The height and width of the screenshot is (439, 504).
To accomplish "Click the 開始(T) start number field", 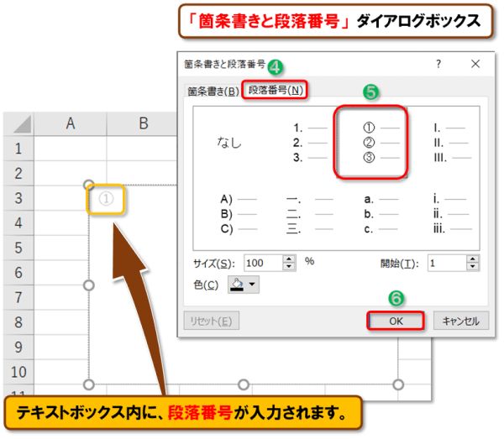I will (447, 264).
